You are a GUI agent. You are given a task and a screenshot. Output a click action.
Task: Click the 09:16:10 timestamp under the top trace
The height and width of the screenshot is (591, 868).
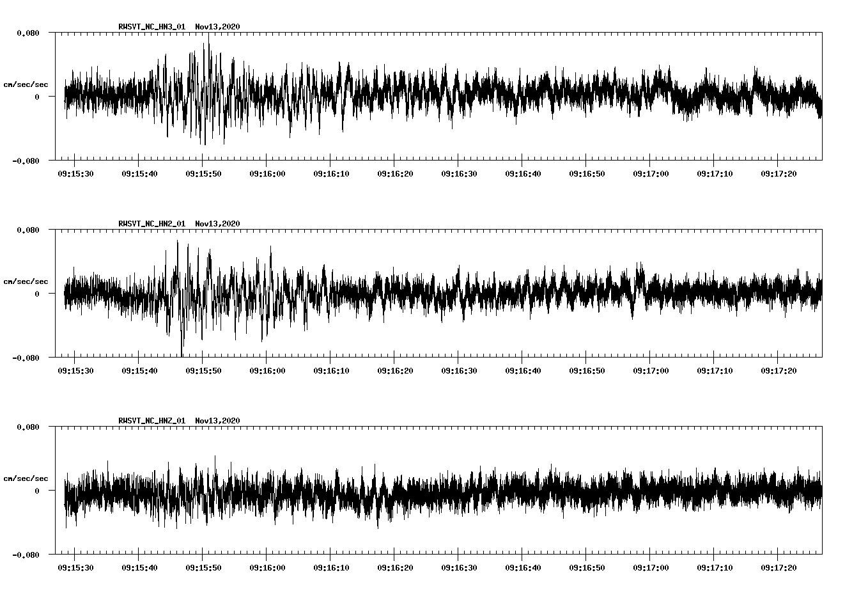(x=331, y=172)
